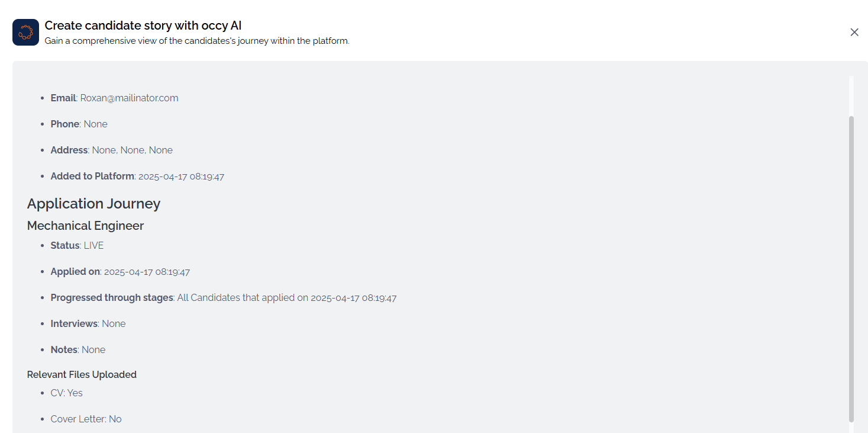This screenshot has width=868, height=433.
Task: Click the Cover Letter: No item
Action: (x=86, y=419)
